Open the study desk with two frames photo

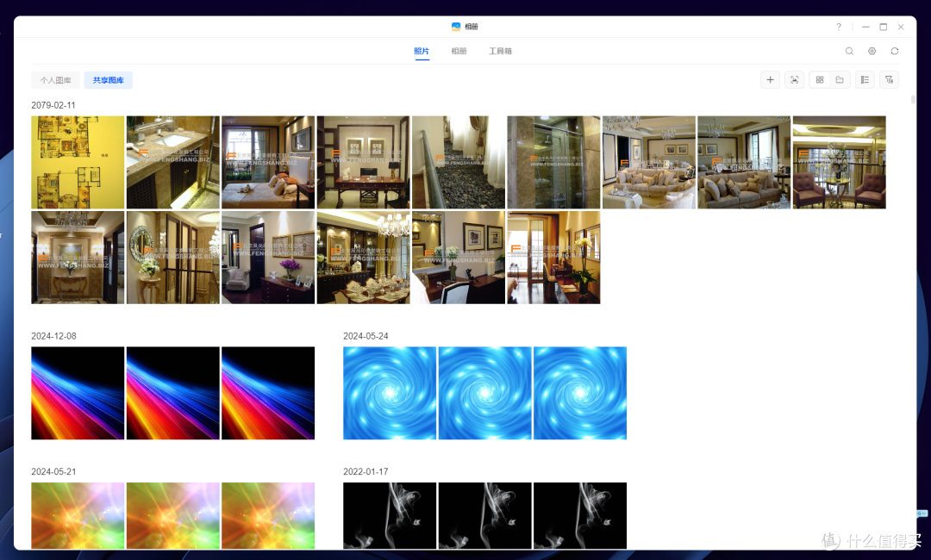pos(364,163)
